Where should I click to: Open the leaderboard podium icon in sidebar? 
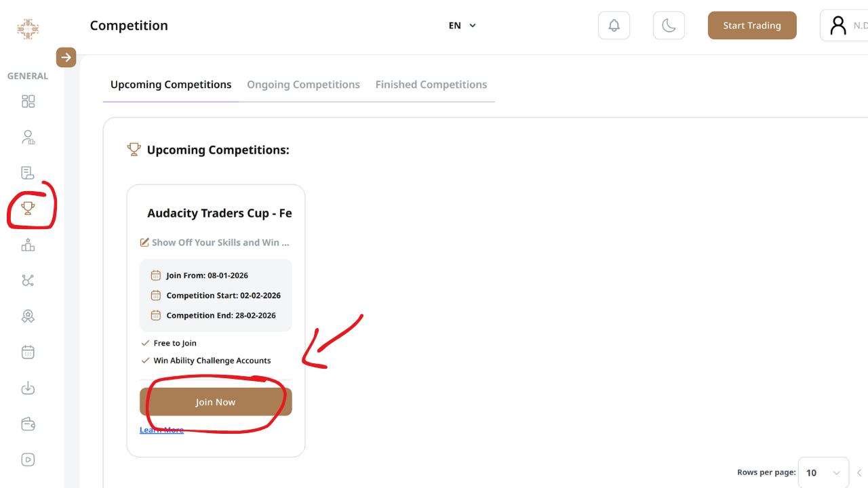[x=28, y=245]
